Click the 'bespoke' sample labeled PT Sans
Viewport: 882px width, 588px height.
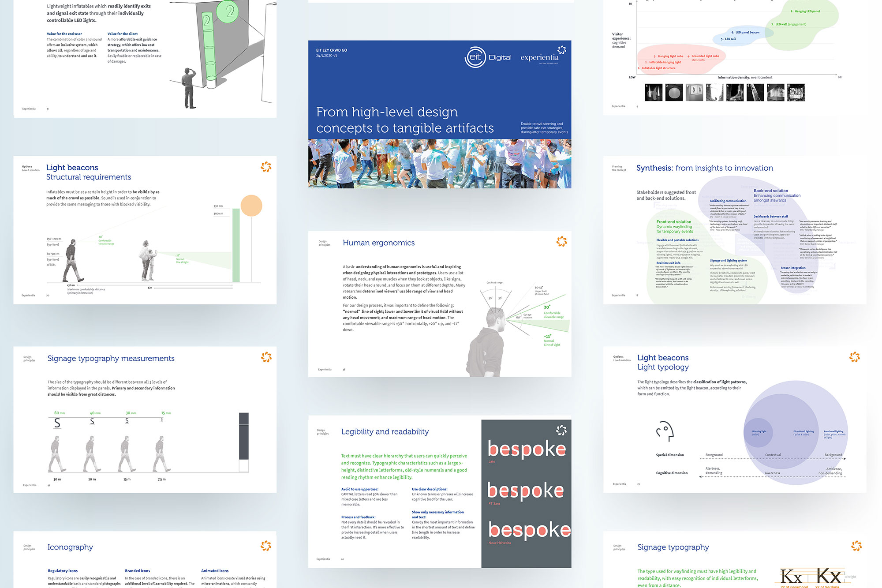pyautogui.click(x=526, y=490)
